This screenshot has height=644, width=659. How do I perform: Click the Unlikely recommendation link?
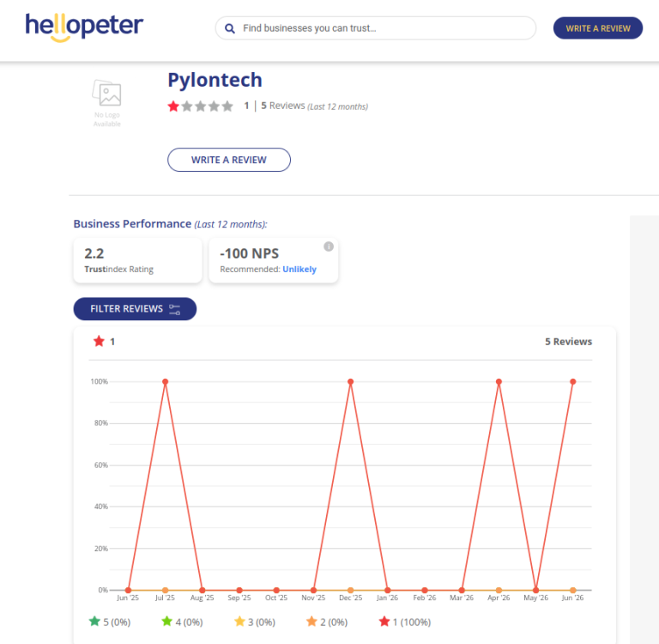[299, 270]
